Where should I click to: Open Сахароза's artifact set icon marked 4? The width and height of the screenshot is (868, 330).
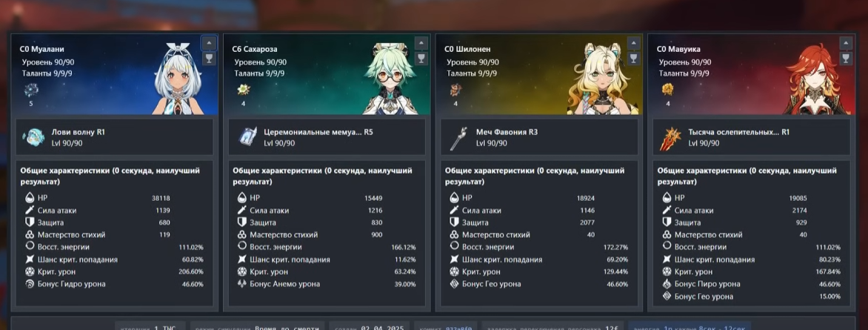coord(243,90)
